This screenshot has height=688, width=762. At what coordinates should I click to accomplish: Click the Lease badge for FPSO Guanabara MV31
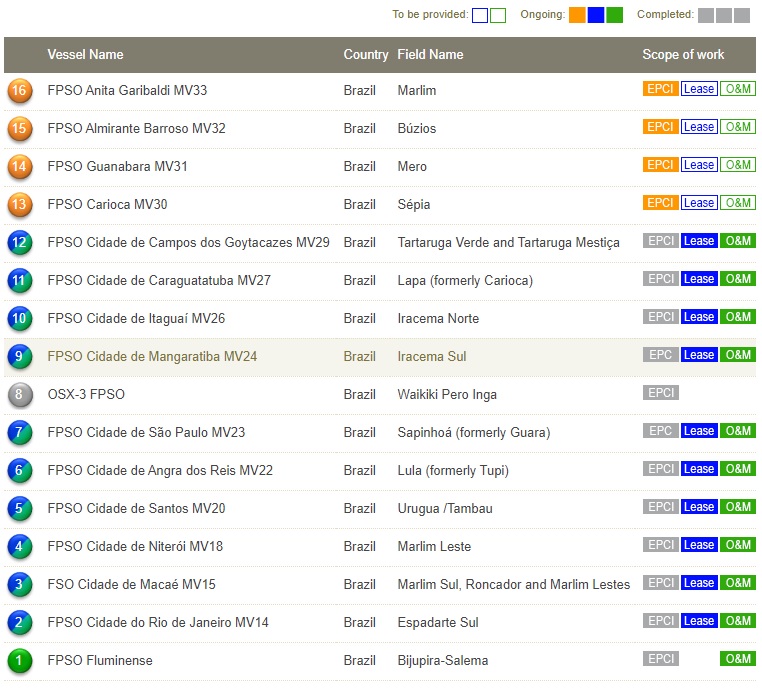pos(698,165)
